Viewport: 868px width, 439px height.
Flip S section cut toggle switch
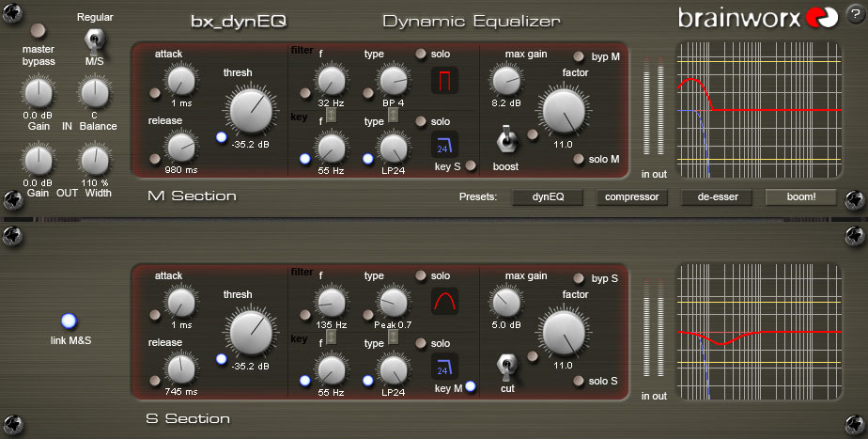pos(506,366)
